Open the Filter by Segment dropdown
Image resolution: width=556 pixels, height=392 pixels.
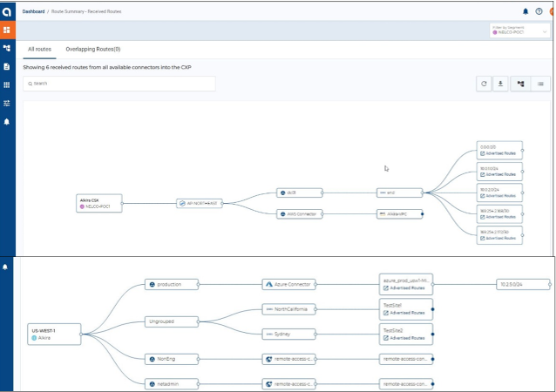[x=519, y=30]
